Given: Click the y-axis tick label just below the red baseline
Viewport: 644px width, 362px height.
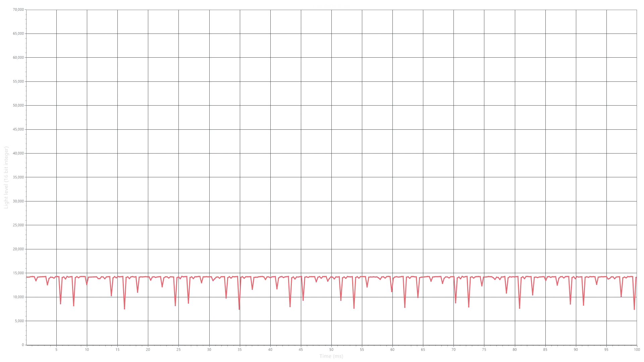Looking at the screenshot, I should tap(17, 297).
